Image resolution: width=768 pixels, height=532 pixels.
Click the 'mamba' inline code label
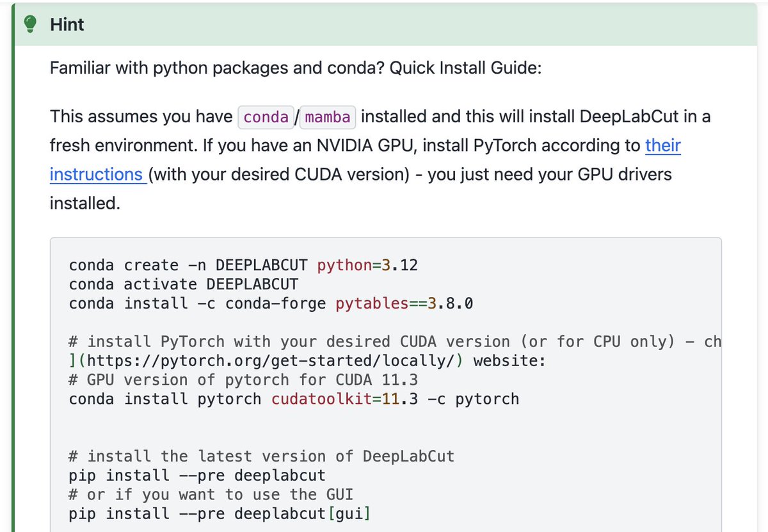pos(328,118)
